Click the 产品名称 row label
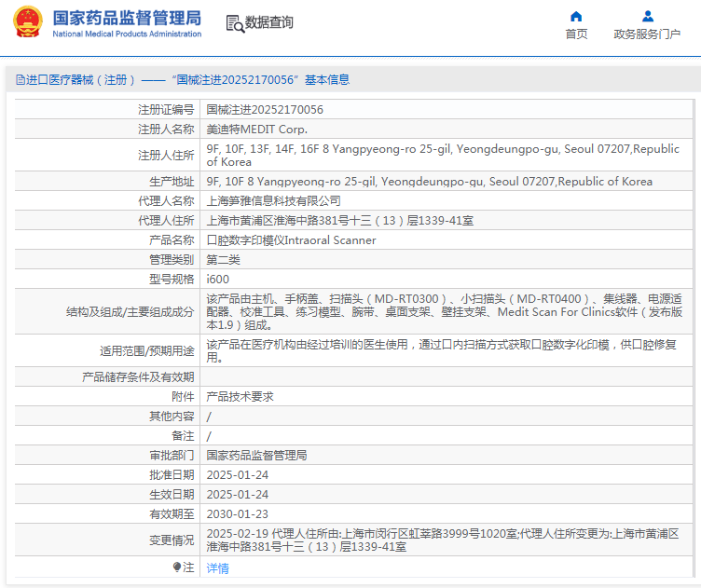 [172, 240]
